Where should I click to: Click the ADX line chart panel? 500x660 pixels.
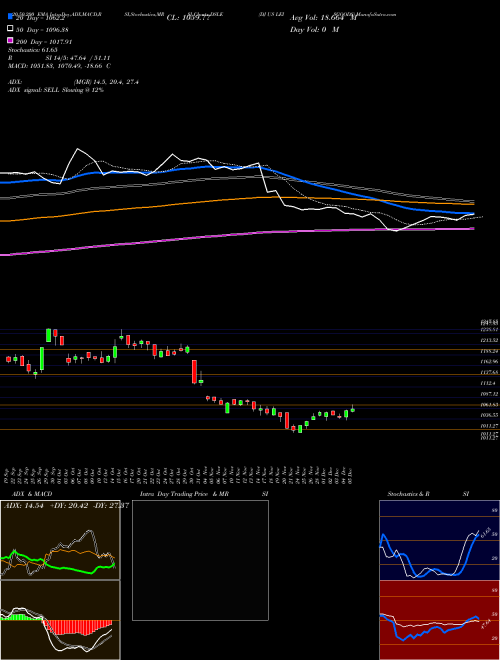(60, 540)
